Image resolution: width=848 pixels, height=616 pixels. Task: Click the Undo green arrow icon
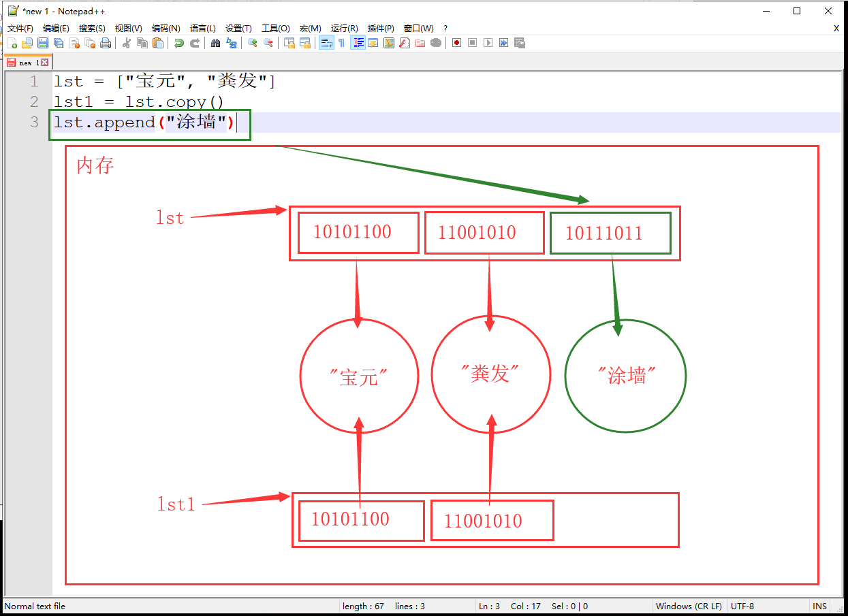point(178,43)
